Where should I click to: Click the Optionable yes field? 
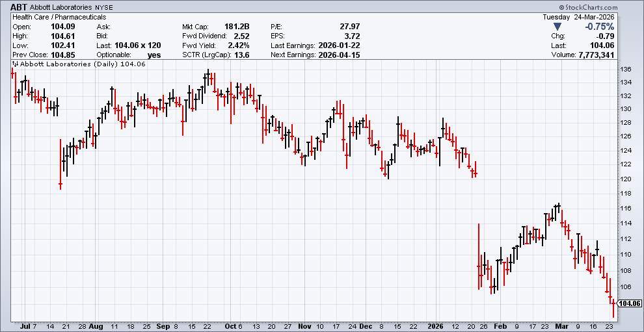pyautogui.click(x=154, y=55)
